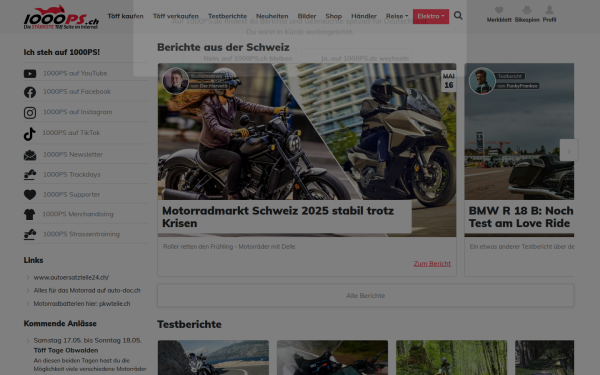Click 'Samstag 17.05. bis Sonntag 18.05.' date

point(87,340)
